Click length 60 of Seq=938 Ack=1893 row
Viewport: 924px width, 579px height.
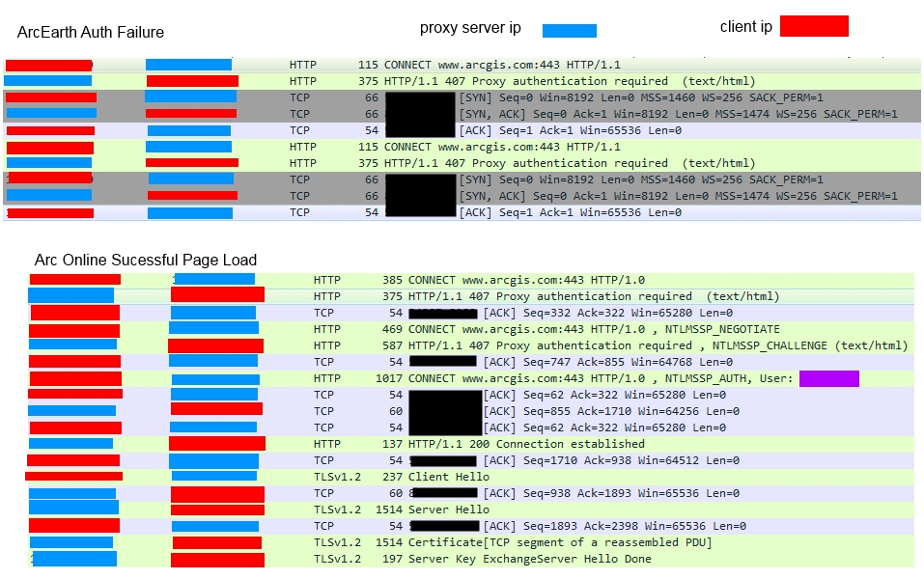pyautogui.click(x=396, y=493)
